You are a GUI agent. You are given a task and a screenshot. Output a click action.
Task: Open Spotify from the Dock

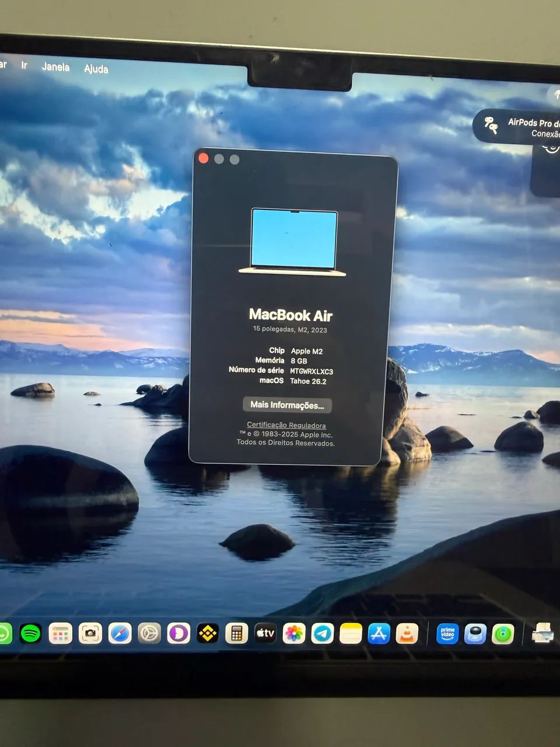tap(30, 633)
